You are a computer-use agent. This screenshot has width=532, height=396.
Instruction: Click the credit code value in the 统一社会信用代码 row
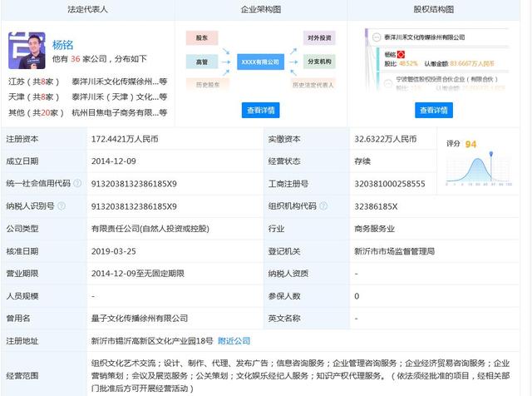coord(134,184)
